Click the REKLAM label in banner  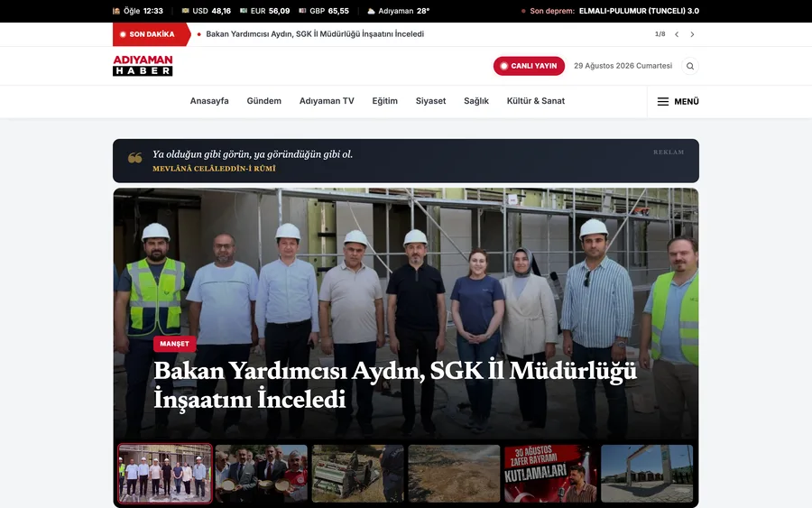click(669, 152)
